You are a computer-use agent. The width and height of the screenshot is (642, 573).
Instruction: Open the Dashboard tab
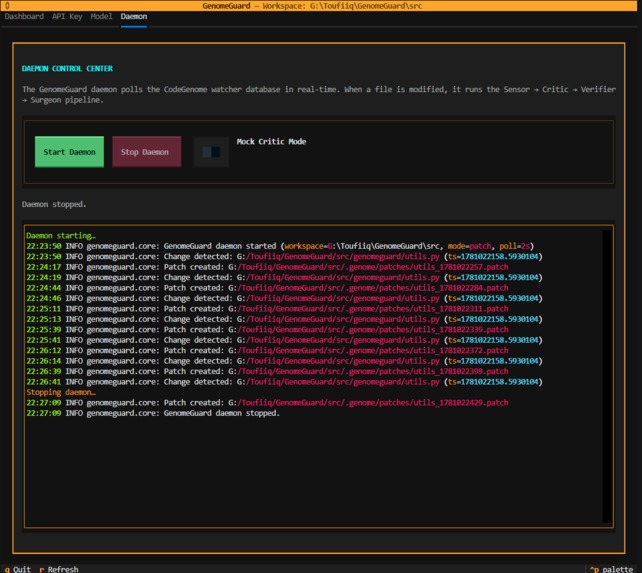point(24,16)
